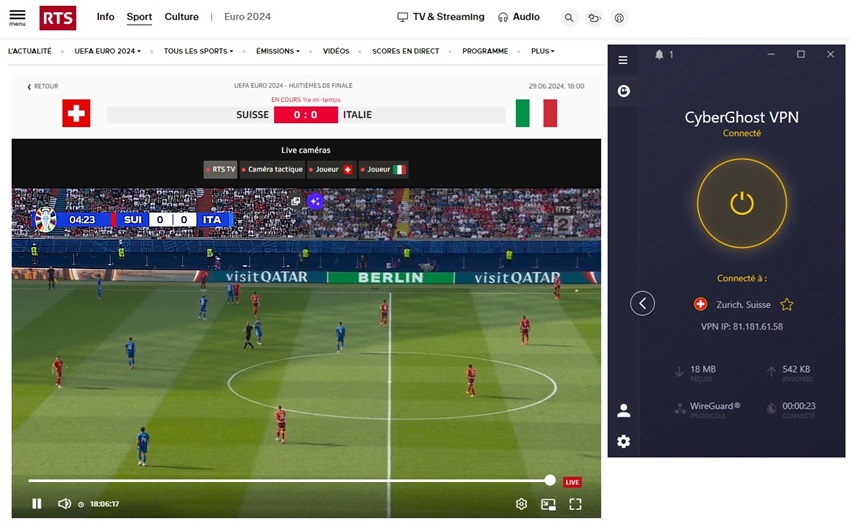Expand server list with the left arrow

(642, 304)
